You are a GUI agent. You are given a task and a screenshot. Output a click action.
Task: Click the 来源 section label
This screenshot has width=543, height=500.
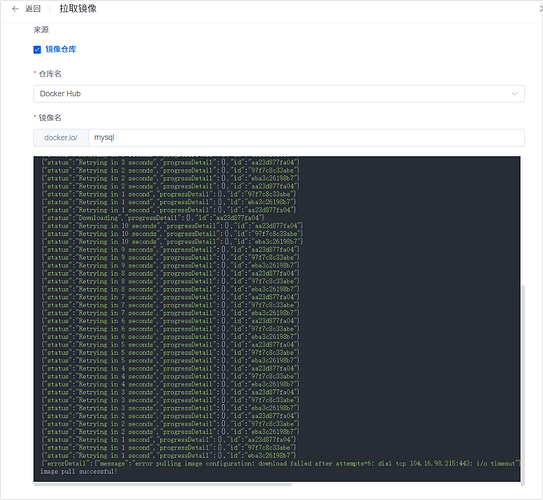(41, 30)
